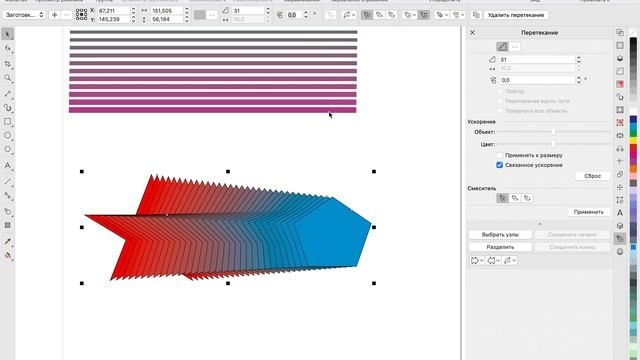This screenshot has height=360, width=640.
Task: Select the Artistic Media tool
Action: (x=7, y=108)
